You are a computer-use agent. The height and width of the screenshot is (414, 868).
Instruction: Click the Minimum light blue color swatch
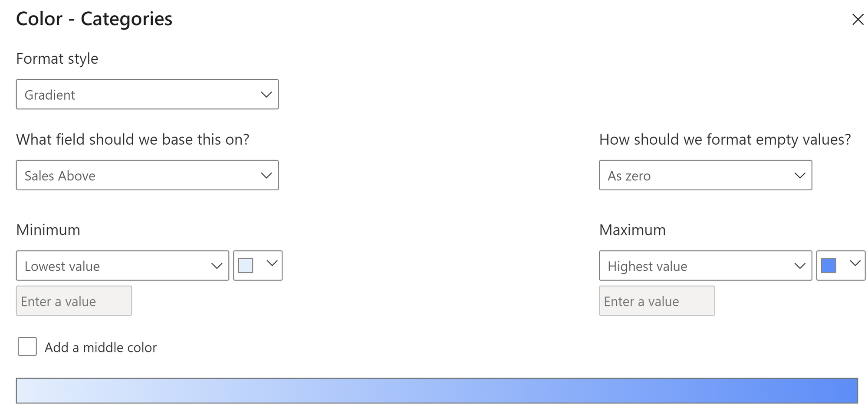246,266
